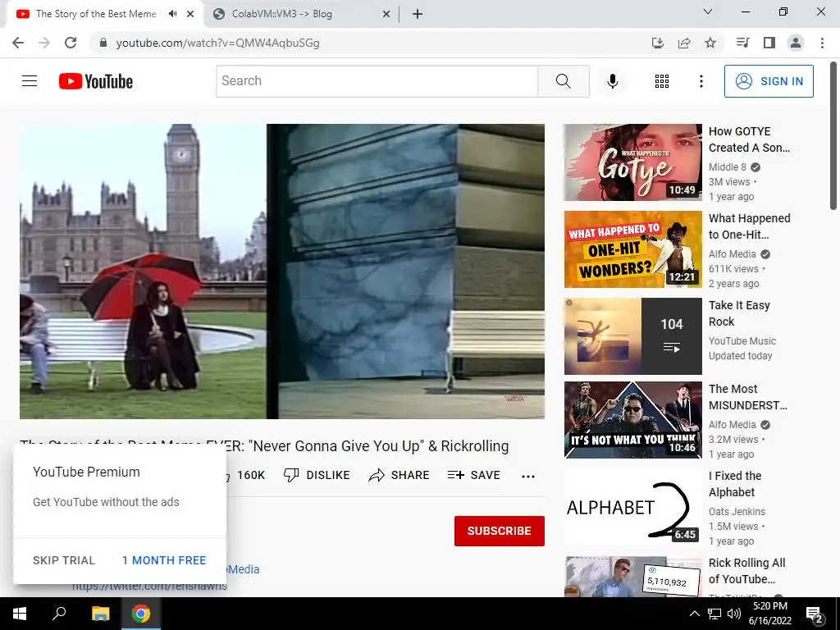Open more actions ellipsis under video

click(528, 477)
